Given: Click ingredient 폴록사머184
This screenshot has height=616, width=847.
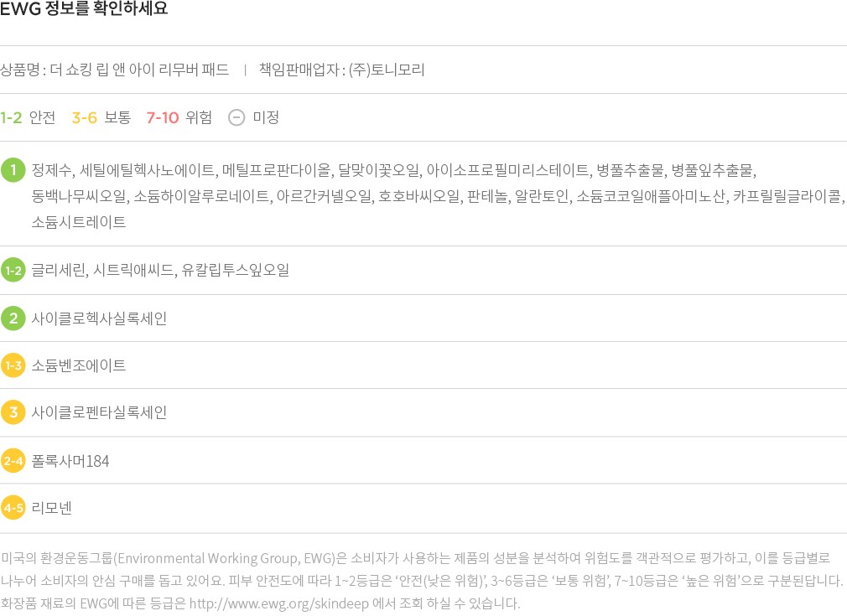Looking at the screenshot, I should [70, 461].
